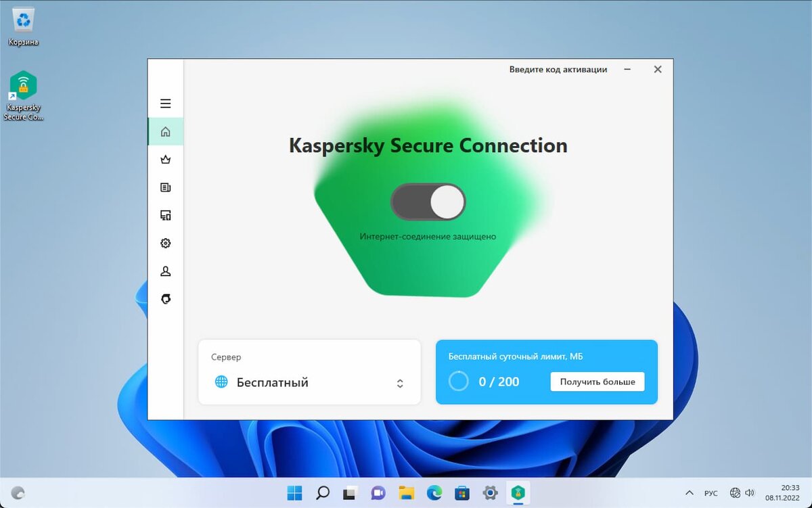Open the widgets icon at taskbar left

[x=18, y=493]
